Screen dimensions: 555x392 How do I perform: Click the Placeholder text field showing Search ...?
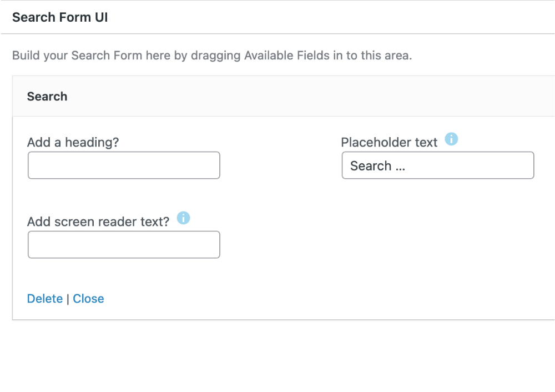[x=437, y=165]
